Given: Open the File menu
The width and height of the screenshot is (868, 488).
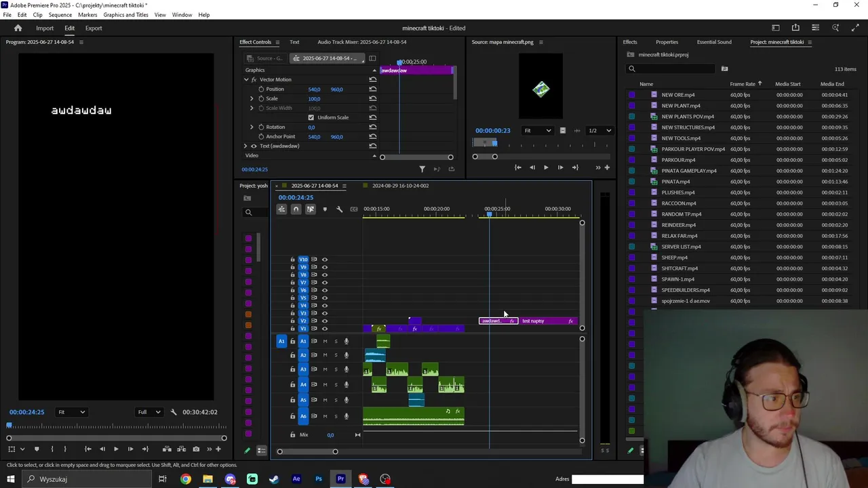Looking at the screenshot, I should click(x=7, y=15).
